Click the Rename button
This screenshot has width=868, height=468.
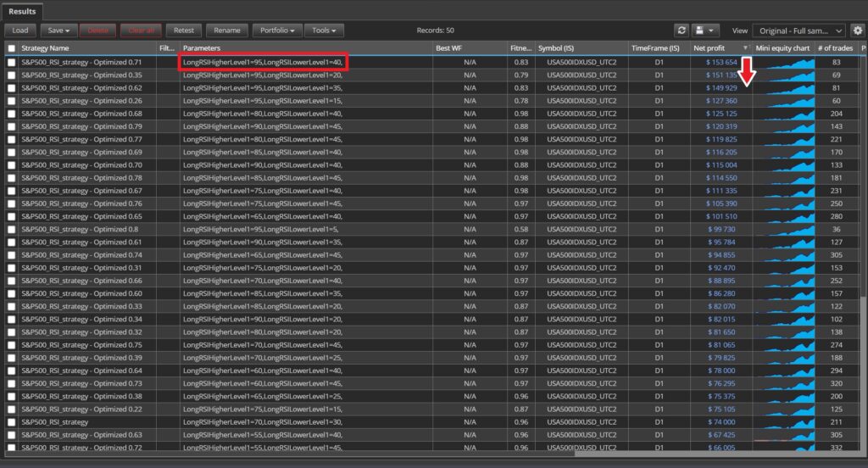click(x=226, y=31)
